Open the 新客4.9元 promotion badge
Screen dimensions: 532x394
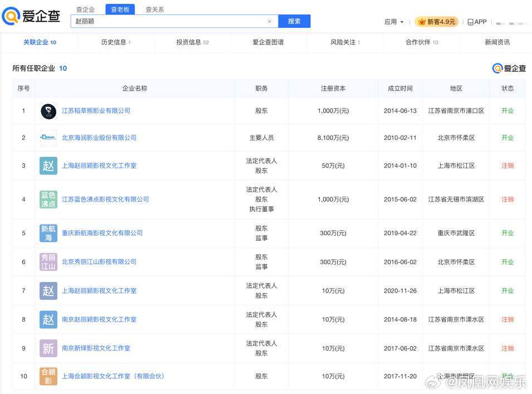[x=436, y=22]
